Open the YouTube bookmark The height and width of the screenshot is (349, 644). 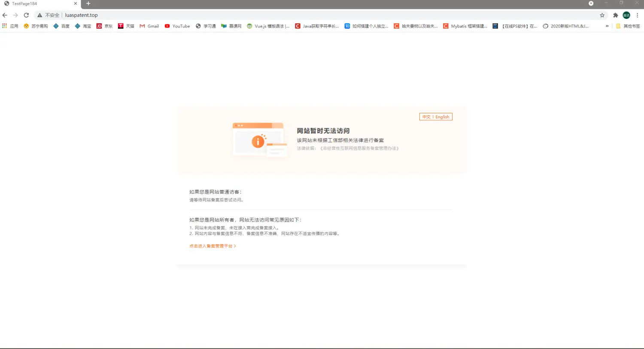pyautogui.click(x=177, y=26)
